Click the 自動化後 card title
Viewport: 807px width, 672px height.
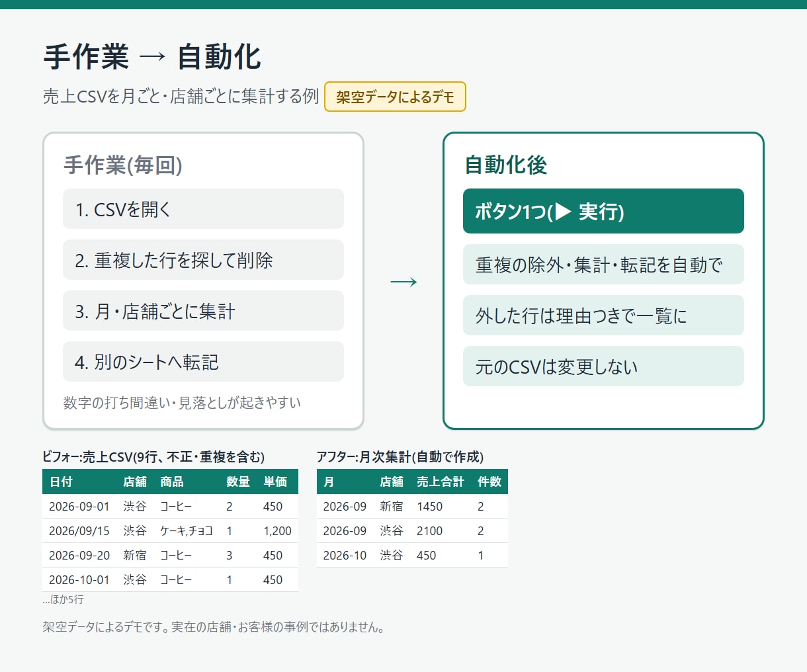click(x=506, y=165)
